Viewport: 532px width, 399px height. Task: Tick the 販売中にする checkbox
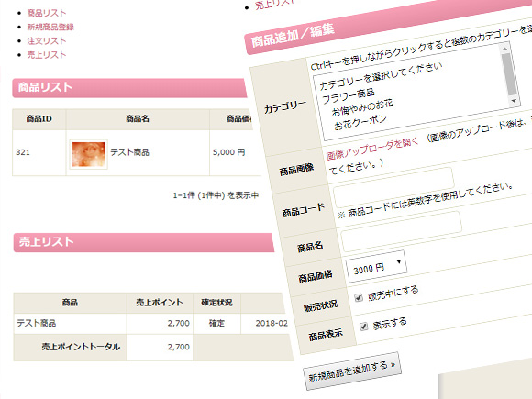(359, 298)
